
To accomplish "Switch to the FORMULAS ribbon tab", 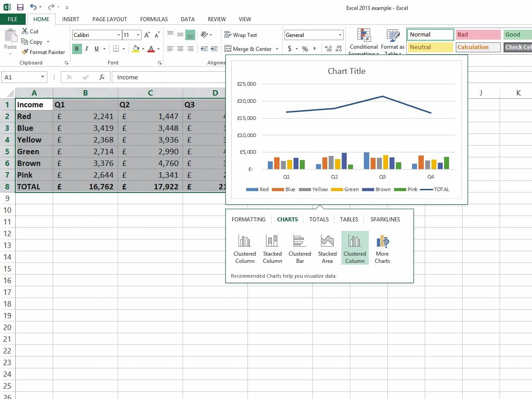I will pos(154,19).
